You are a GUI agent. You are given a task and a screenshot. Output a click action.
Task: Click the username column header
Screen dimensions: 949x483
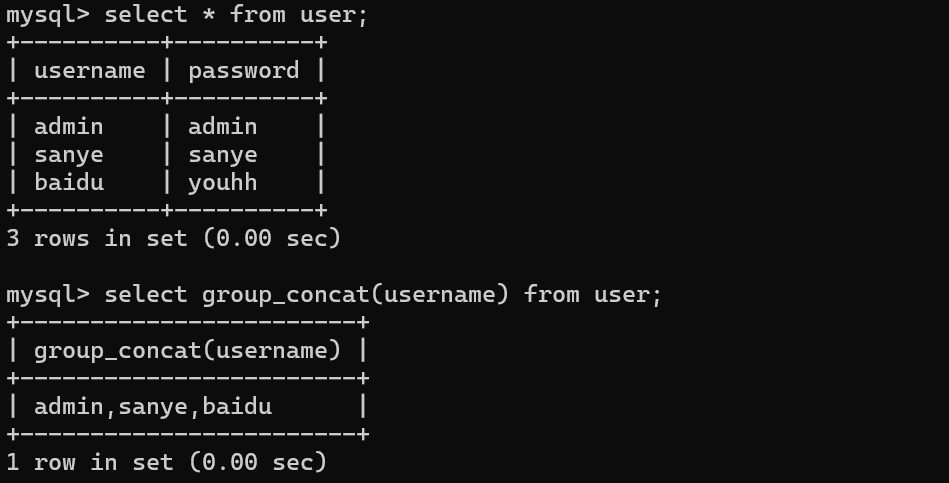pyautogui.click(x=89, y=71)
